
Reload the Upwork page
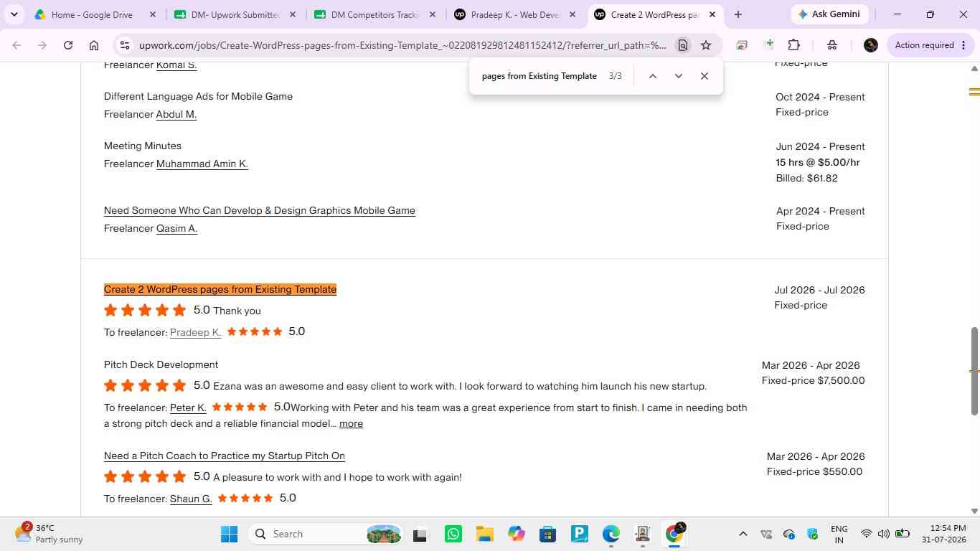(68, 45)
